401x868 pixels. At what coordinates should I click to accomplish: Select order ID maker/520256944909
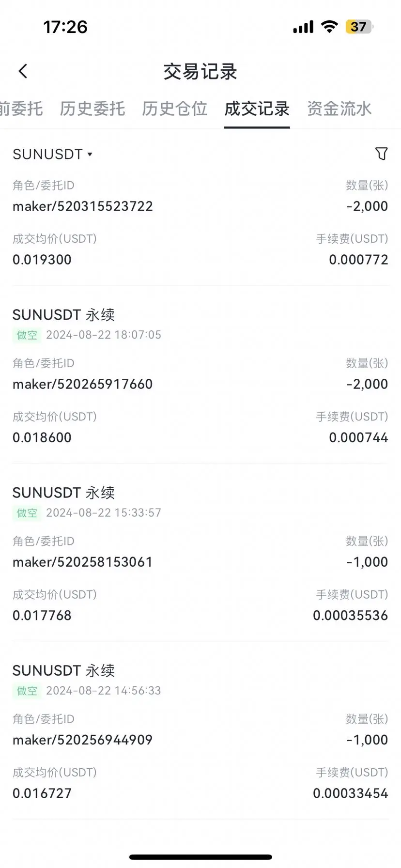click(x=83, y=740)
